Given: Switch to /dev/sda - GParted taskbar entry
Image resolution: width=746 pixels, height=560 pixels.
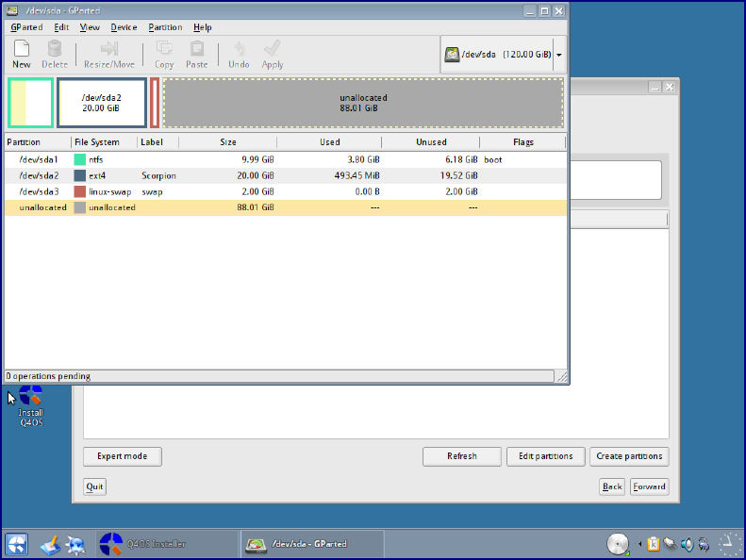Looking at the screenshot, I should 312,544.
